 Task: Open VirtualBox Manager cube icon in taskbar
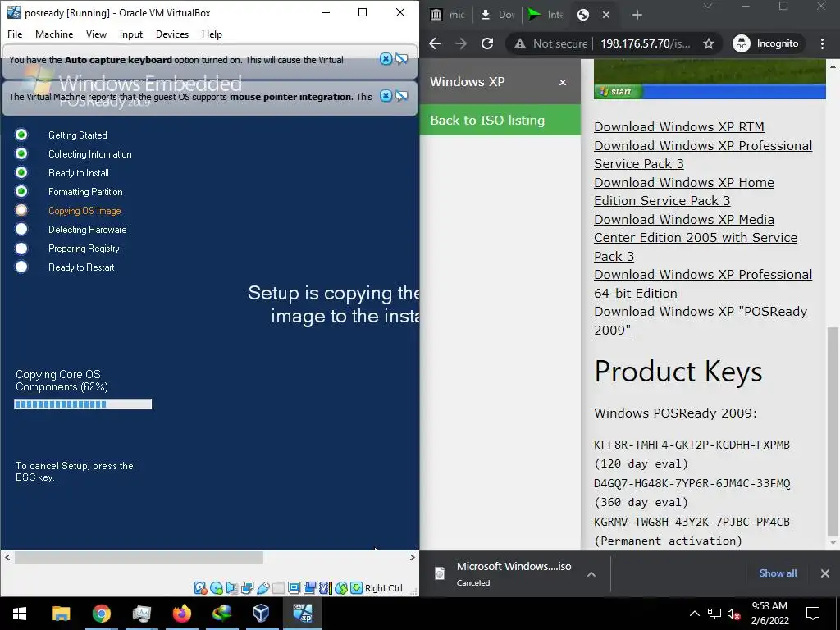click(262, 614)
